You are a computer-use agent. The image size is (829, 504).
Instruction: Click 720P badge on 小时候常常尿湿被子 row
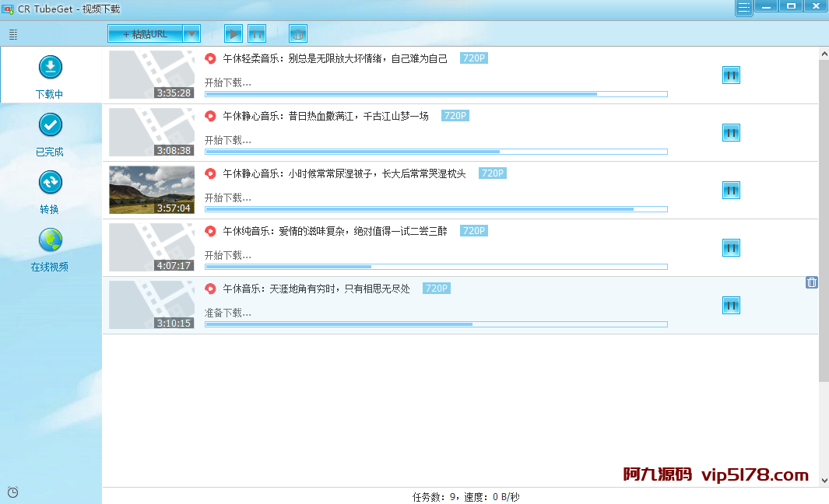493,173
